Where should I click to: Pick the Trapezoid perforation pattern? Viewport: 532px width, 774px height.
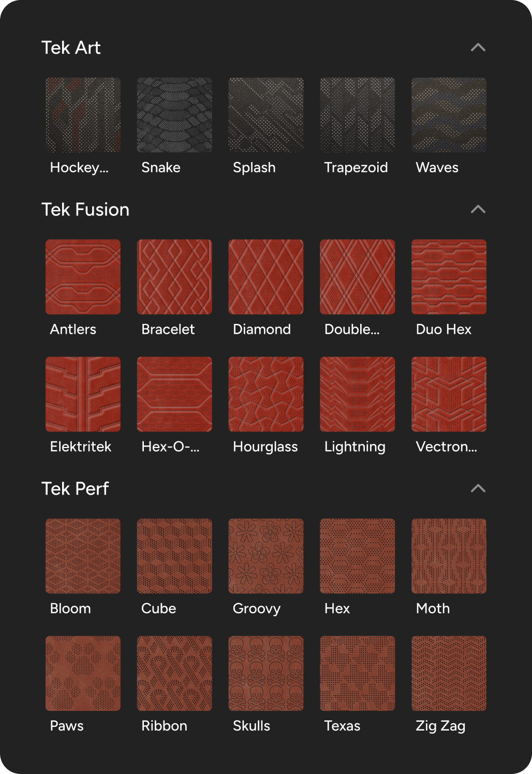click(x=357, y=115)
